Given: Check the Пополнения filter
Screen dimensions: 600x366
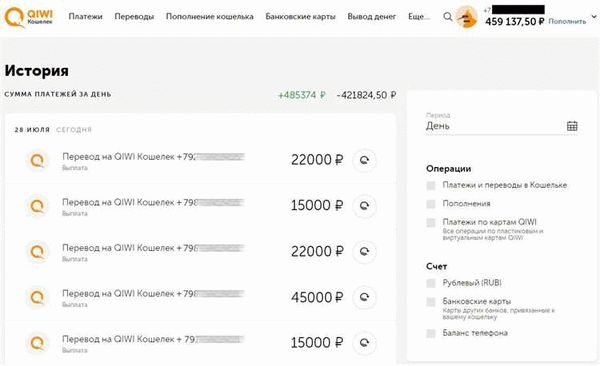Looking at the screenshot, I should tap(431, 204).
